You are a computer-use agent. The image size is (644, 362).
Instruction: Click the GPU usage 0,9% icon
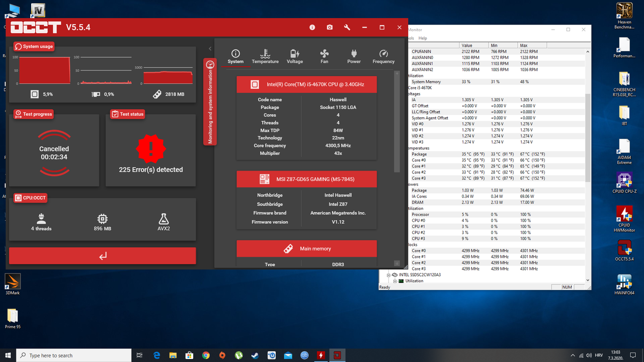96,94
